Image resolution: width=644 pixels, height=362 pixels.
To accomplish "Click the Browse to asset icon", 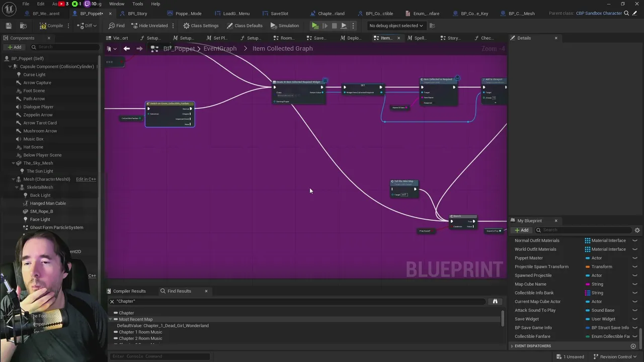I will (x=23, y=26).
